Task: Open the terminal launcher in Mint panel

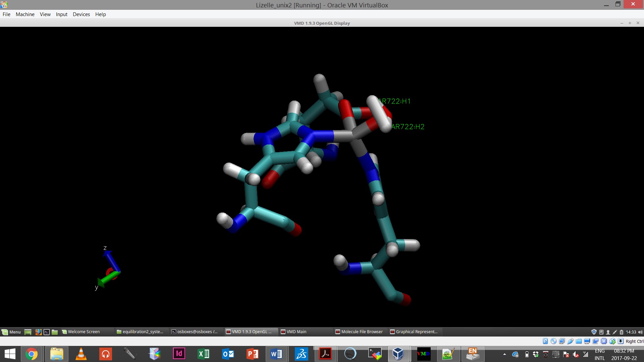Action: coord(47,332)
